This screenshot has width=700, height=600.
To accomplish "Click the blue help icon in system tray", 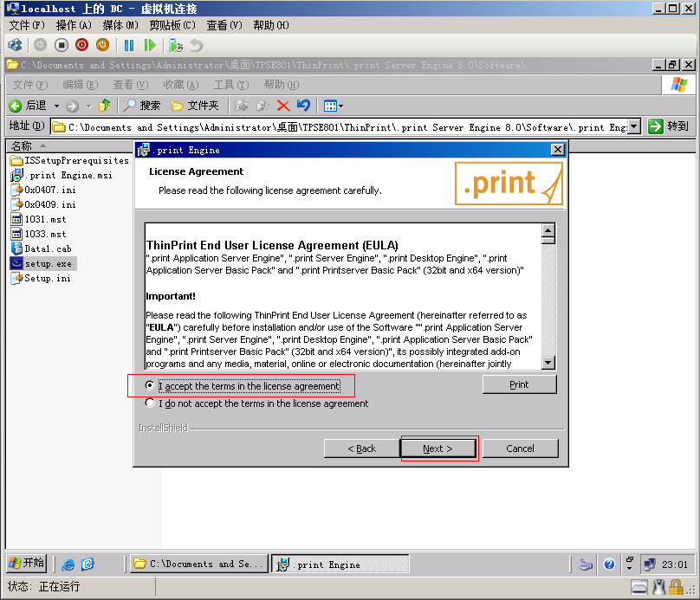I will click(609, 565).
